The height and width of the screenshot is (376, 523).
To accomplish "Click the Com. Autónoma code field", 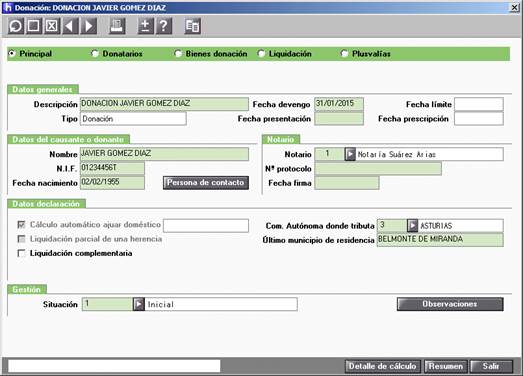I will [392, 226].
